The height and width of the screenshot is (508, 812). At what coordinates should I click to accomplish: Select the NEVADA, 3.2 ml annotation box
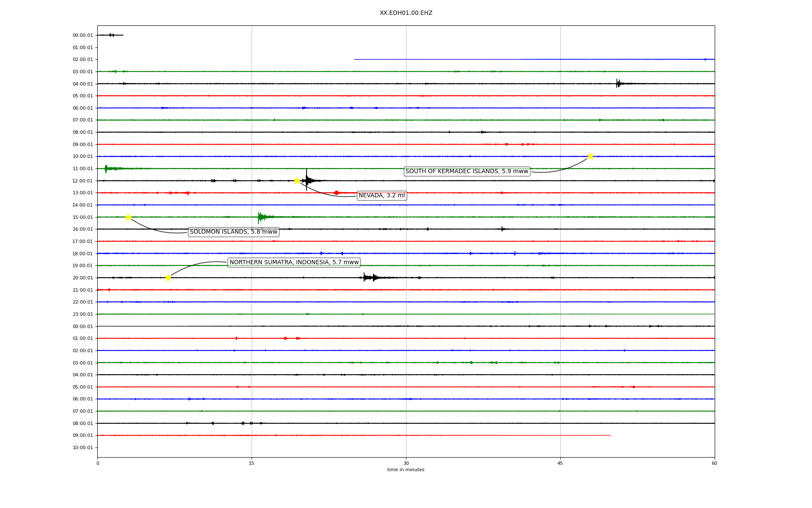pos(381,196)
